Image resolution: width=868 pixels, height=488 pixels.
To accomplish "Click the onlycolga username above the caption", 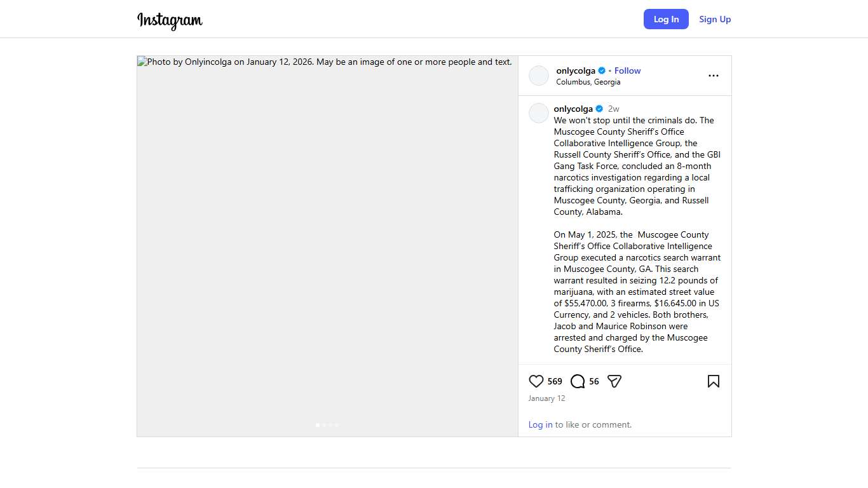I will (x=573, y=109).
